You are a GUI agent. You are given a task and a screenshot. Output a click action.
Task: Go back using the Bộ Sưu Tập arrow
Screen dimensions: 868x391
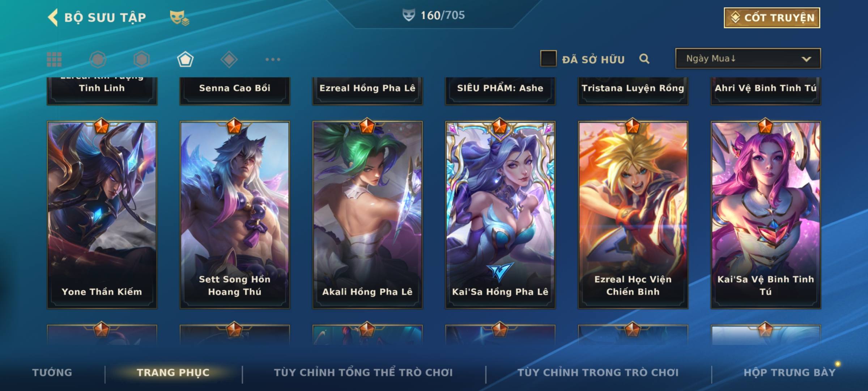(53, 17)
